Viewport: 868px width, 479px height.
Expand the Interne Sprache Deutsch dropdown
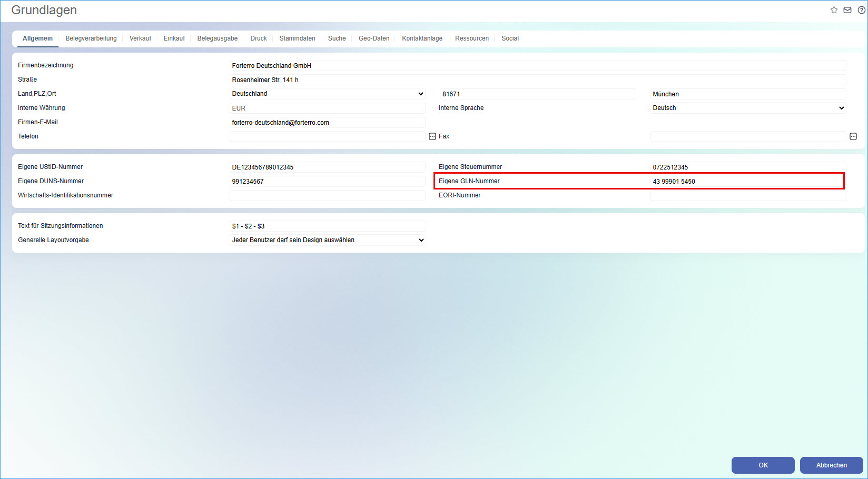tap(748, 108)
